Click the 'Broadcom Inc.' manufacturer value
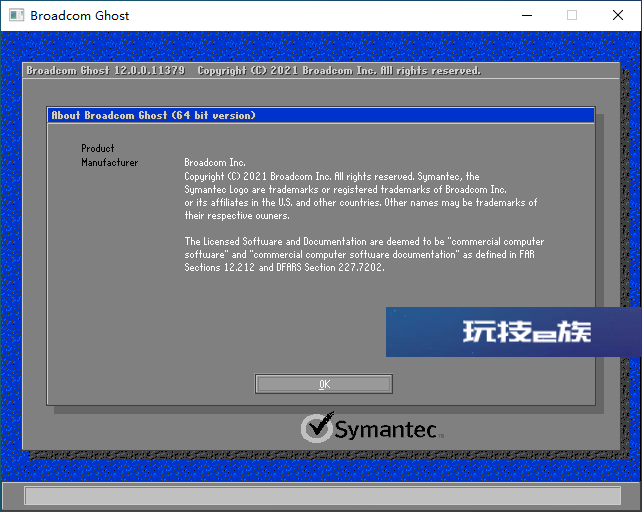This screenshot has height=512, width=642. click(x=215, y=163)
